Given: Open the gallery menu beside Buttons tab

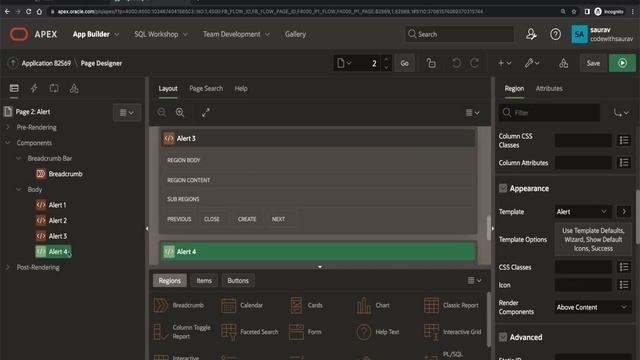Looking at the screenshot, I should point(474,280).
